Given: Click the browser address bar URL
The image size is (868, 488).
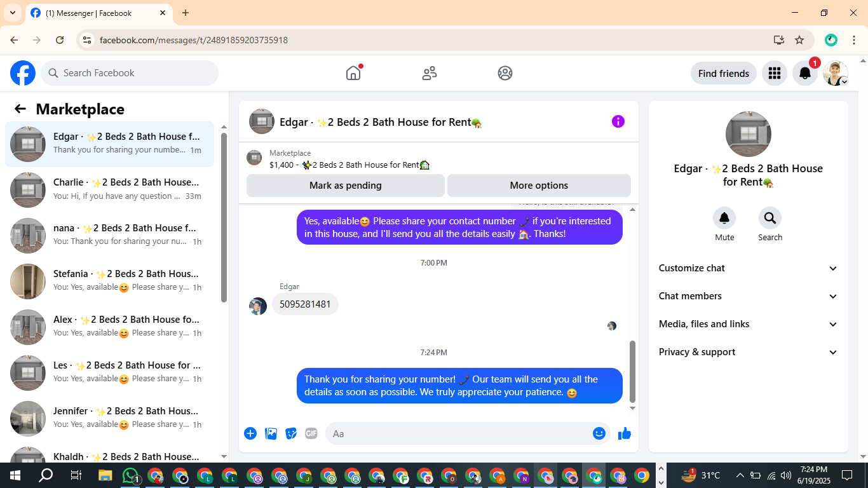Looking at the screenshot, I should coord(194,40).
